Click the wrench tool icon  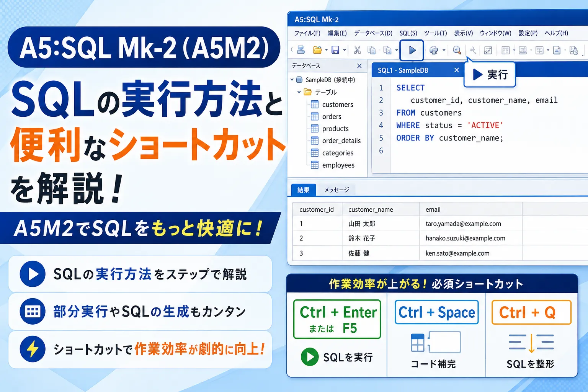[x=473, y=50]
